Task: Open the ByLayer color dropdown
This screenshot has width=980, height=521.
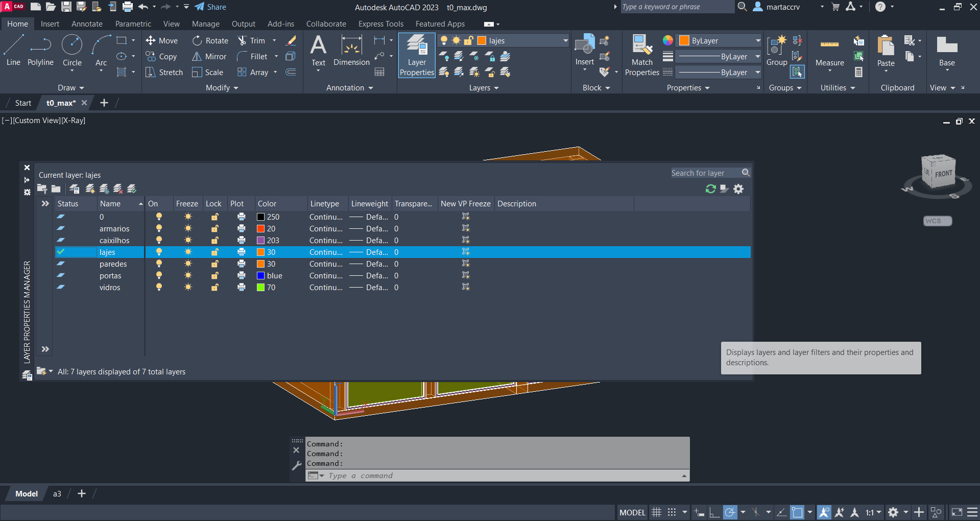Action: [x=758, y=41]
